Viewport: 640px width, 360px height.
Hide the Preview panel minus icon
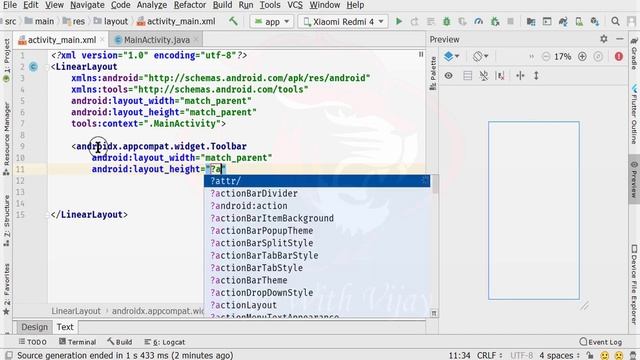click(620, 39)
